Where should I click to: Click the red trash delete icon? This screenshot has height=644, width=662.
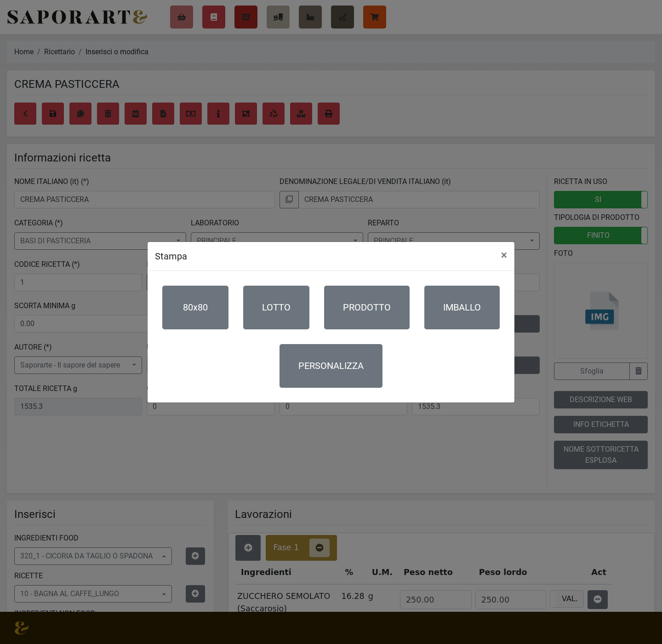click(x=108, y=114)
